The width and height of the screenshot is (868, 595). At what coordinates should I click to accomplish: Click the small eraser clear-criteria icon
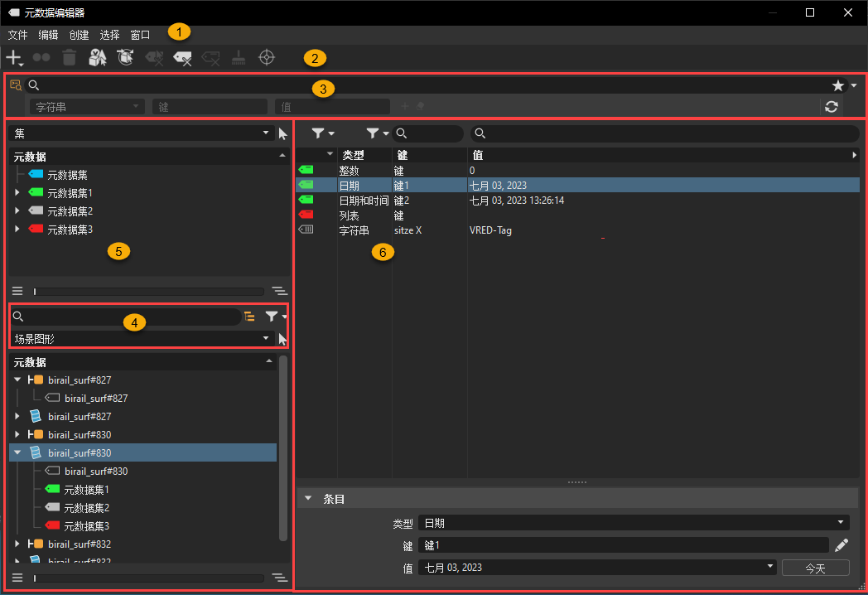point(421,106)
